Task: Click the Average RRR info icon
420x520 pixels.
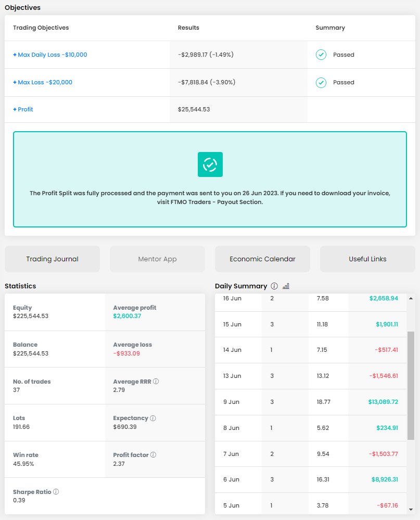Action: (156, 382)
